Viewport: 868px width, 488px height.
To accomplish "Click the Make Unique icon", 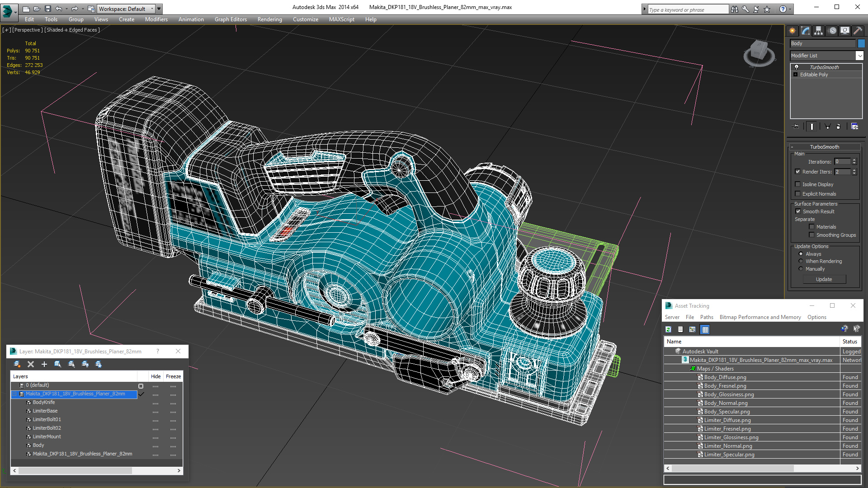I will [x=827, y=127].
